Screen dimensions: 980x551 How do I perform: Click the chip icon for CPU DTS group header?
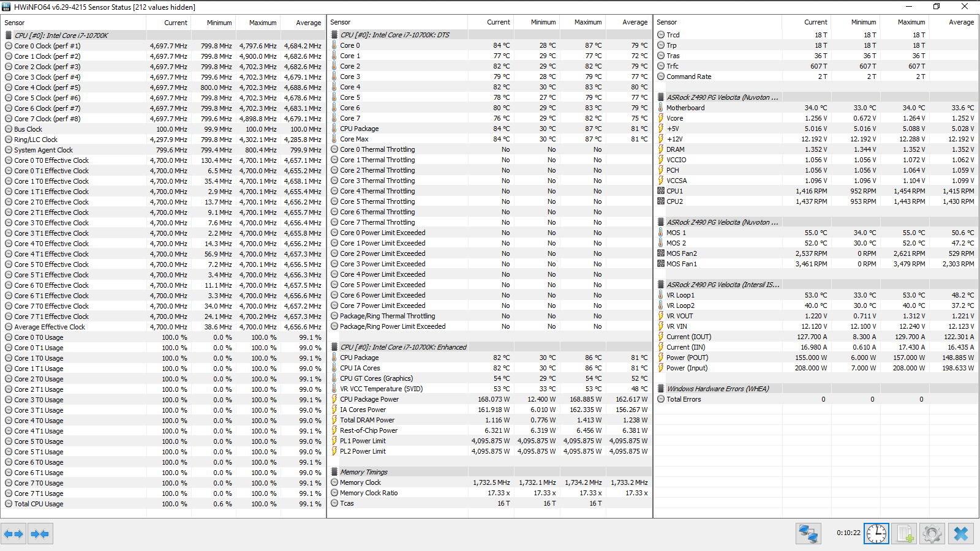(334, 35)
